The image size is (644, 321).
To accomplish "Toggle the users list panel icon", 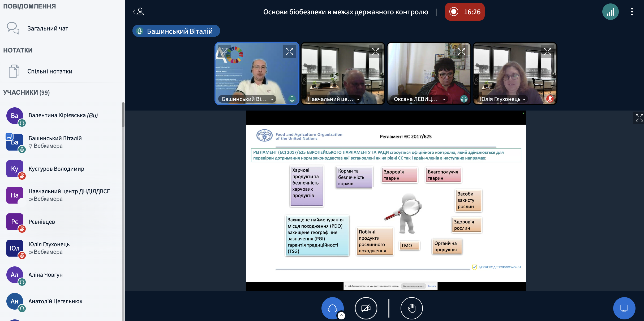I will coord(139,12).
